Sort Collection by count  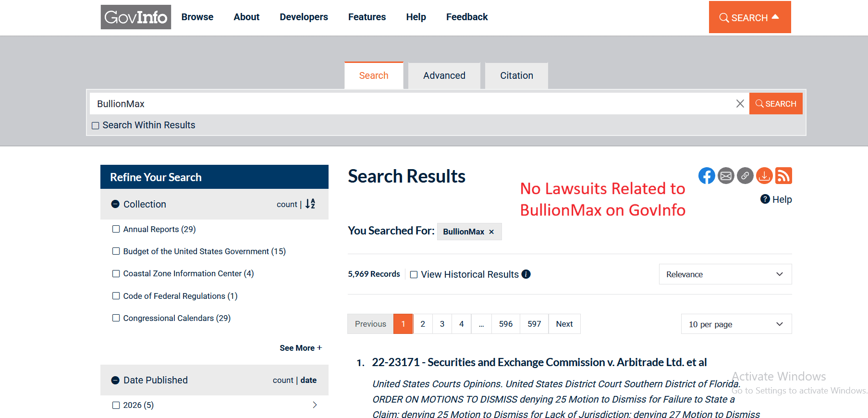287,204
